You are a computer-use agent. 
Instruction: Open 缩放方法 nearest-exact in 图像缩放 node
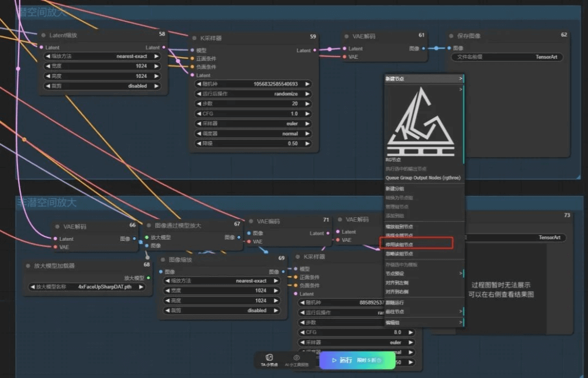(x=222, y=281)
